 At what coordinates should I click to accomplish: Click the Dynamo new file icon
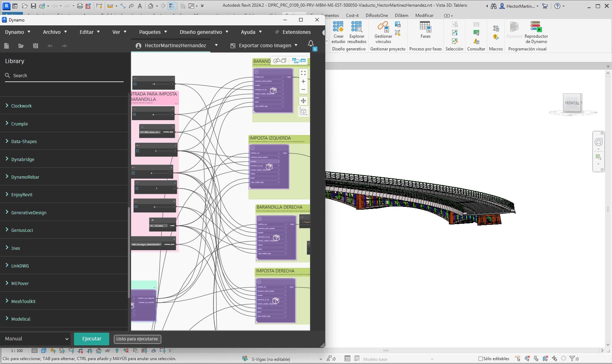[6, 46]
